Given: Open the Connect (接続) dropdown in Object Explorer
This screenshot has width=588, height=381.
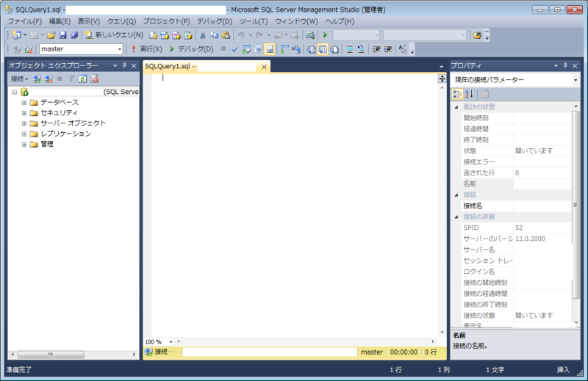Looking at the screenshot, I should [20, 79].
